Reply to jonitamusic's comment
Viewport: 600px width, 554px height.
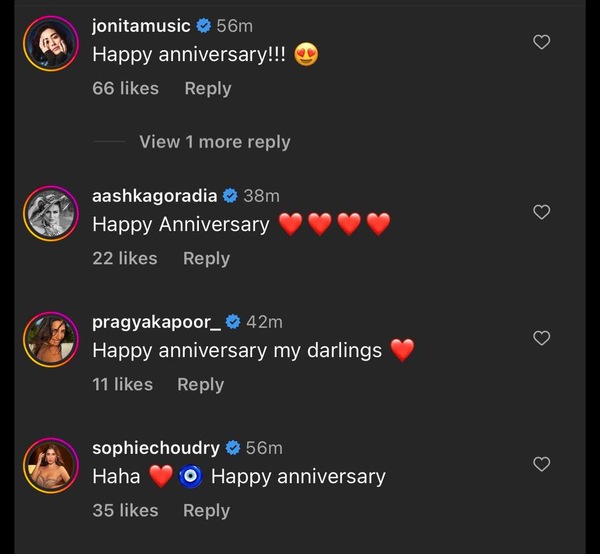click(208, 88)
